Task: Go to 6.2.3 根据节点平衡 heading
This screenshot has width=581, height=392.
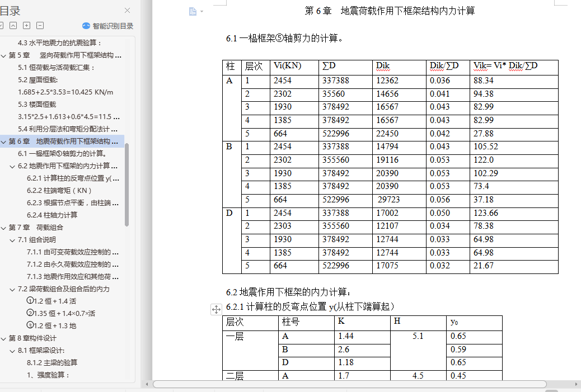Action: pos(73,203)
